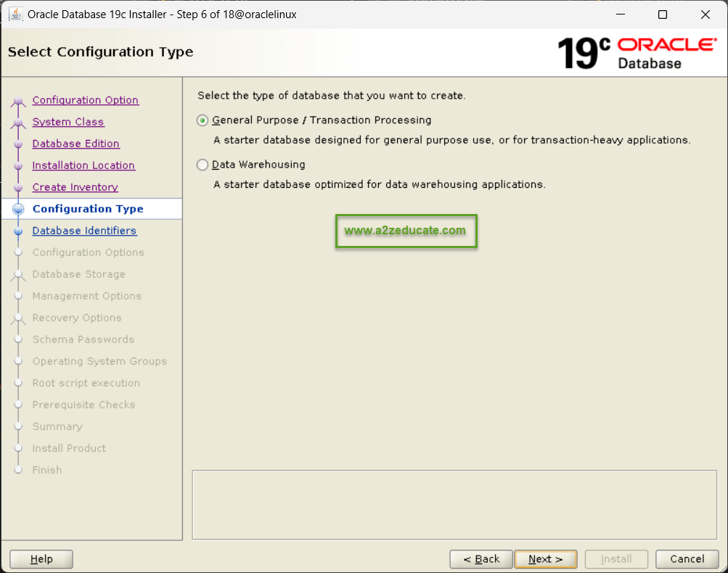
Task: Select General Purpose / Transaction Processing radio button
Action: (x=203, y=120)
